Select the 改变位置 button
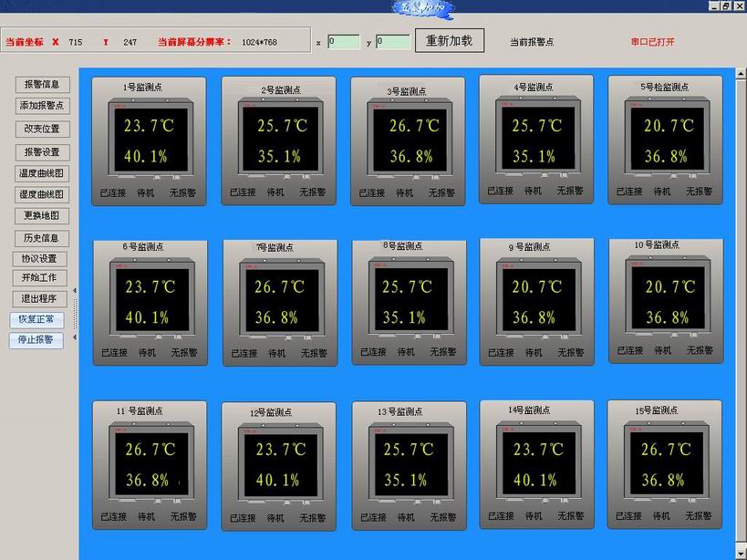747x560 pixels. [42, 129]
